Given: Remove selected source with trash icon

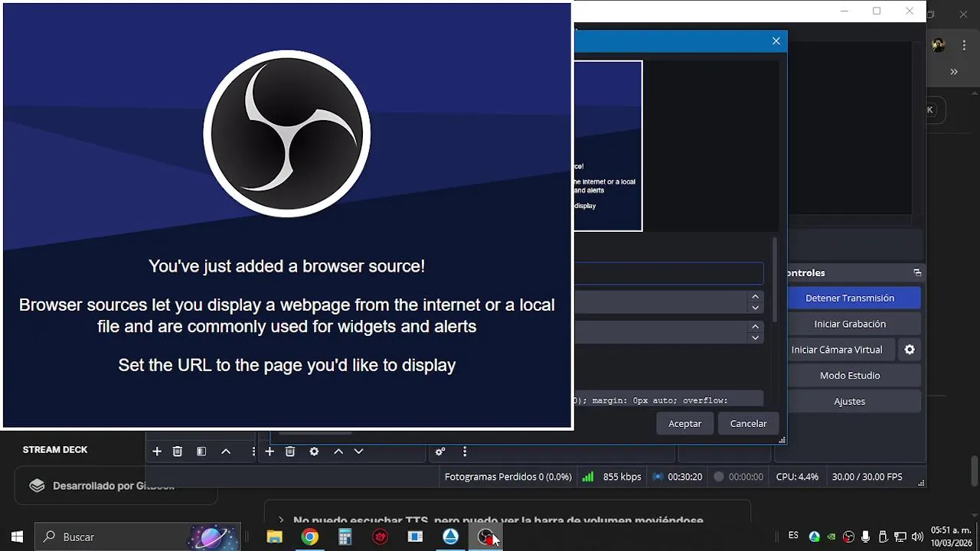Looking at the screenshot, I should coord(290,452).
